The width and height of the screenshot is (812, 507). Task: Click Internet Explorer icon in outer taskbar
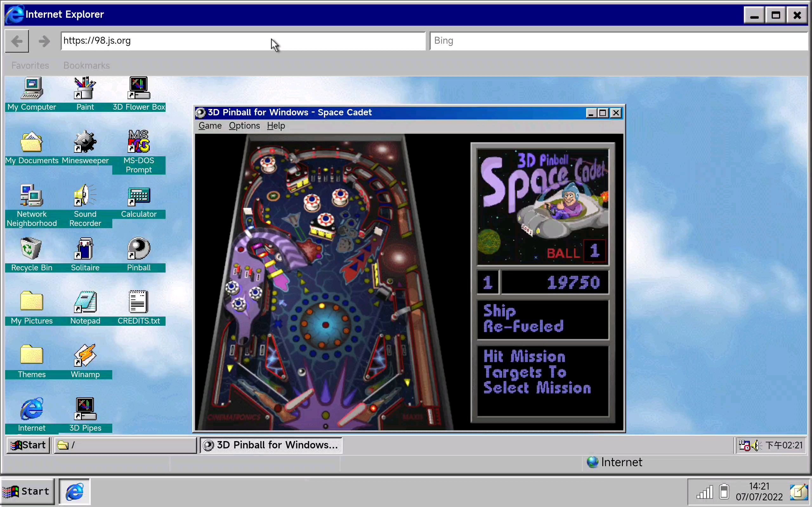click(75, 491)
